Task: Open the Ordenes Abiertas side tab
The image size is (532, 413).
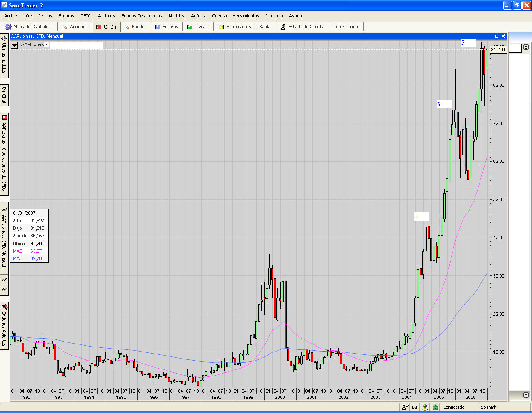Action: pos(4,326)
